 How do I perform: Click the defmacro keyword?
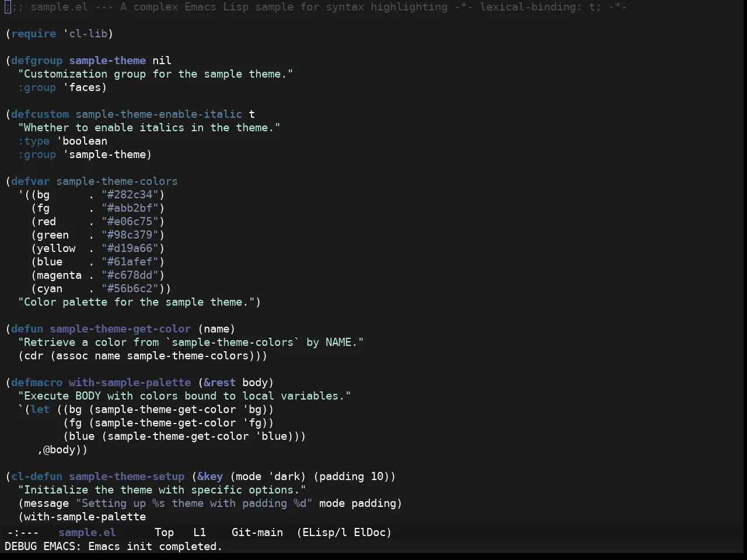pyautogui.click(x=37, y=383)
